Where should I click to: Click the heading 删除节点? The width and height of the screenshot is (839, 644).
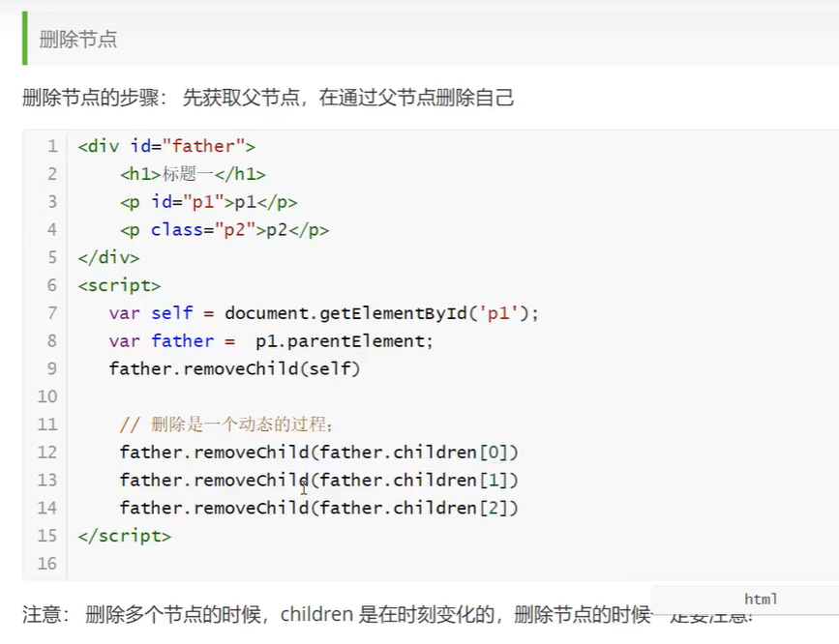pos(78,39)
